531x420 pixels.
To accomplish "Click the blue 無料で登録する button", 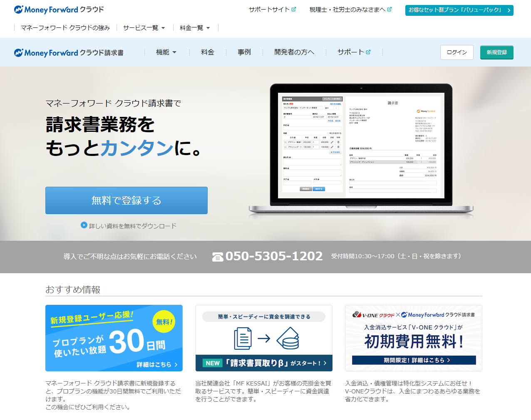I will 126,200.
